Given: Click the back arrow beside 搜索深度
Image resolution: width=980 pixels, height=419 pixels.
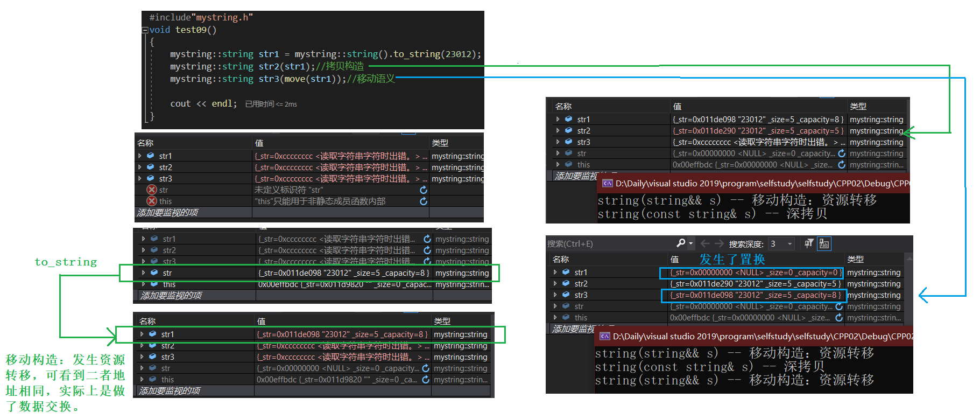Looking at the screenshot, I should point(705,243).
